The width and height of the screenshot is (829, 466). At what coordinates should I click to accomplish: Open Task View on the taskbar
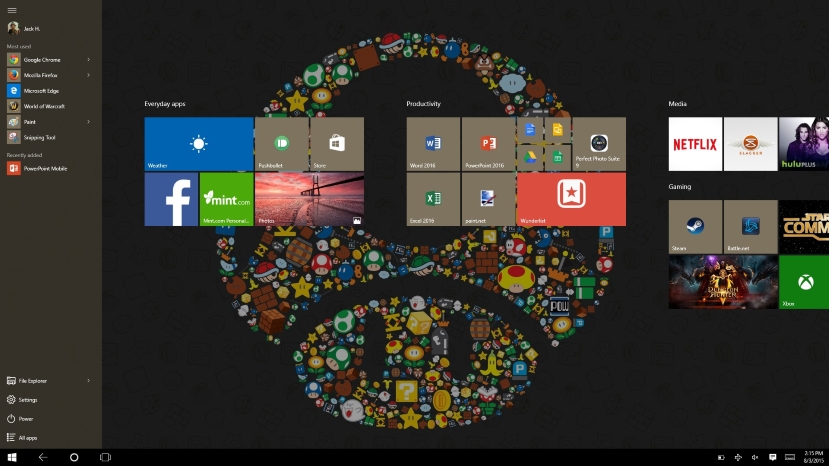click(x=105, y=457)
